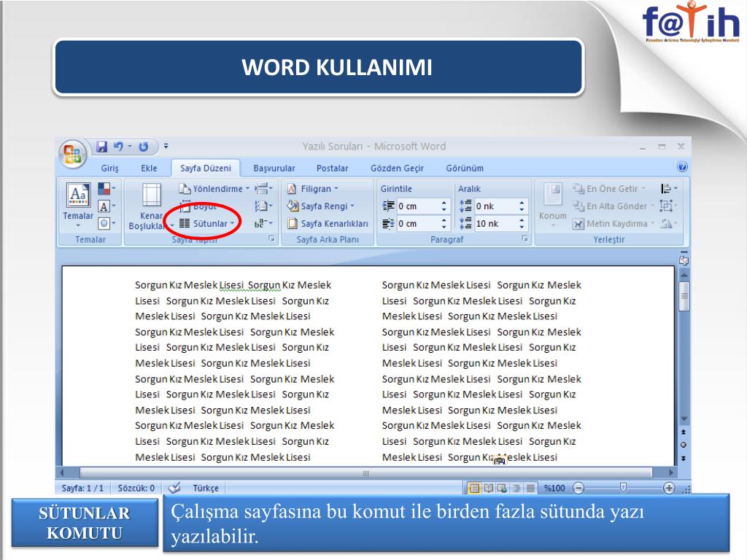This screenshot has width=747, height=560.
Task: Switch to Outline view
Action: coord(516,488)
